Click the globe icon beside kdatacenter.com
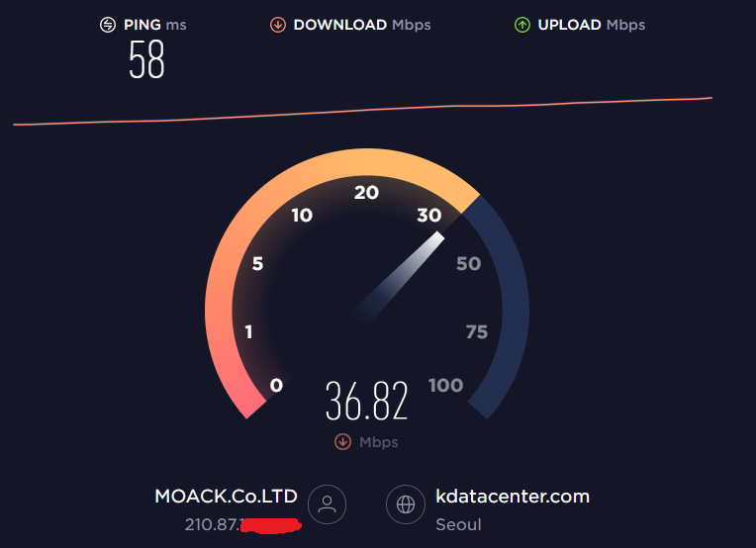Screen dimensions: 756x548 [406, 504]
